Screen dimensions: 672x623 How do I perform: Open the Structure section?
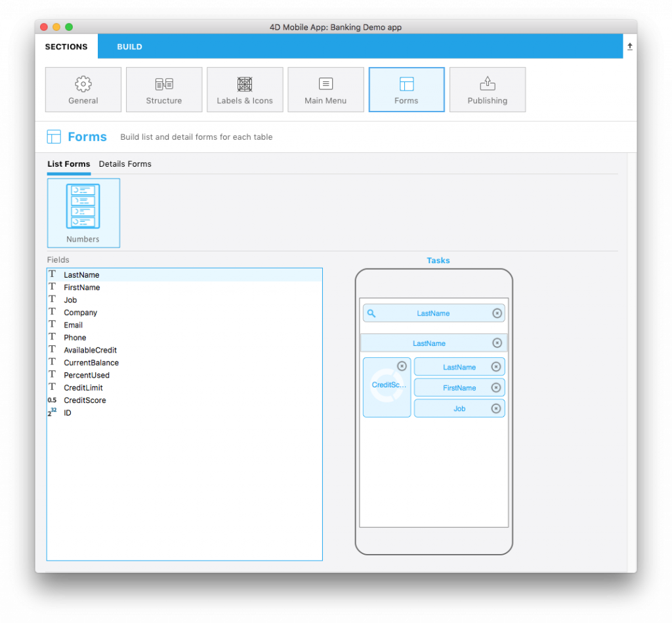tap(164, 90)
